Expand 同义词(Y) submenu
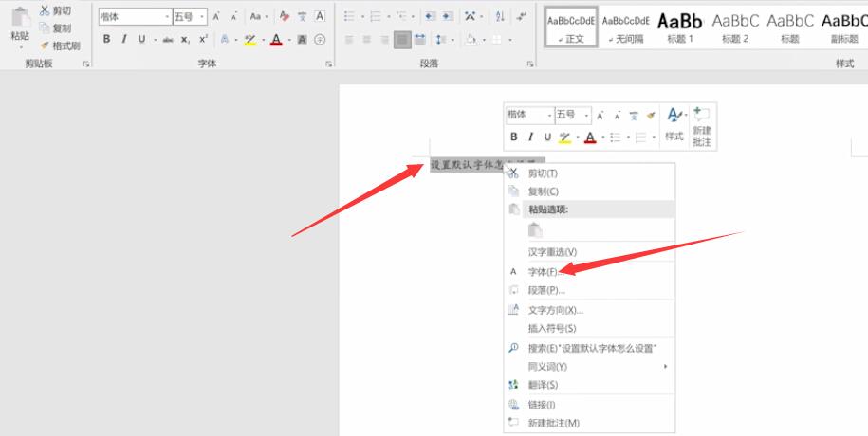868x436 pixels. click(x=589, y=366)
